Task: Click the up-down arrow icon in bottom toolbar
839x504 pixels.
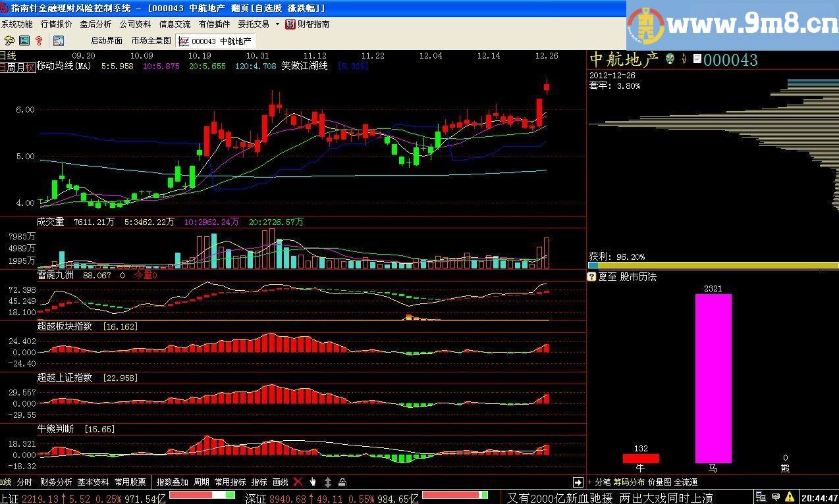Action: (328, 482)
